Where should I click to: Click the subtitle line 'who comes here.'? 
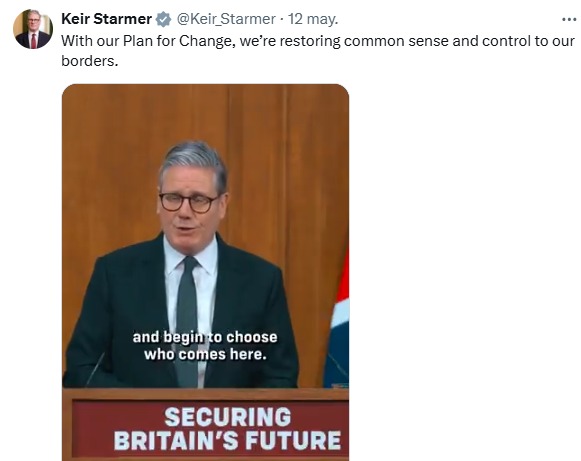click(205, 355)
